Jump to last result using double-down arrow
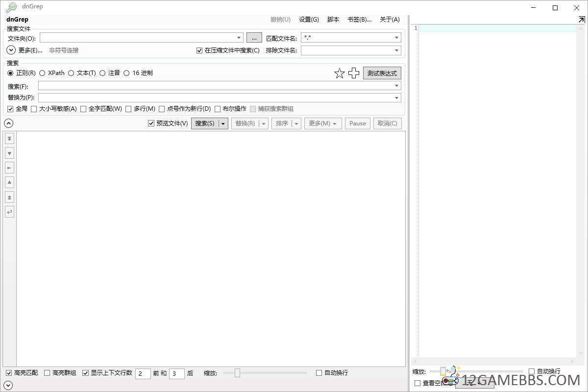This screenshot has height=392, width=588. (9, 139)
